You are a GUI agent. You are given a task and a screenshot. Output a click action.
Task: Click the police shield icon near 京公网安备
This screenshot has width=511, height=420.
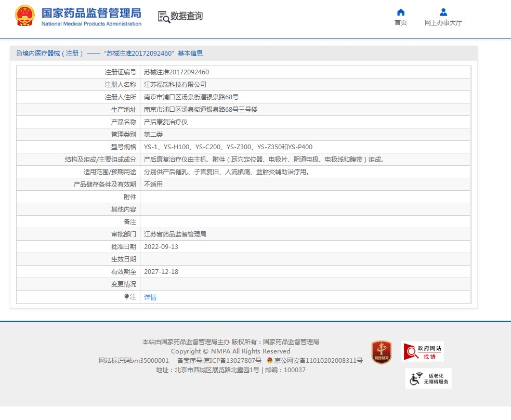pyautogui.click(x=269, y=360)
